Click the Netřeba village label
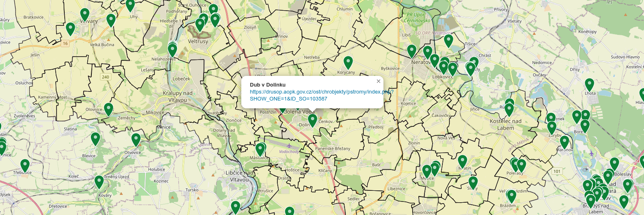 tap(312, 57)
